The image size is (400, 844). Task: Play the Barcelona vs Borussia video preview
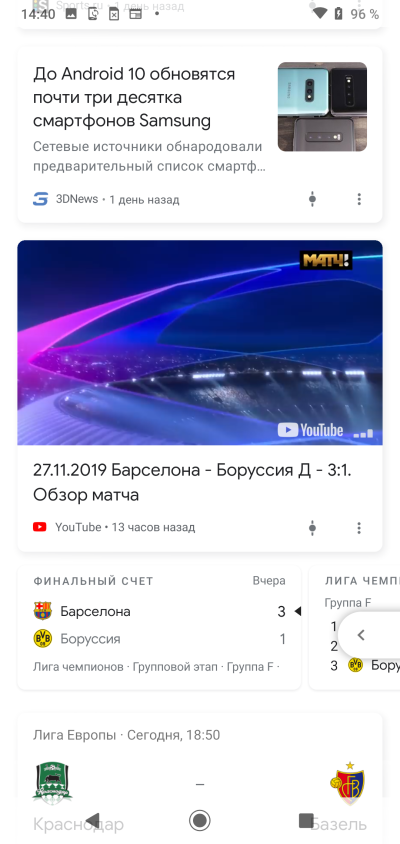(200, 342)
